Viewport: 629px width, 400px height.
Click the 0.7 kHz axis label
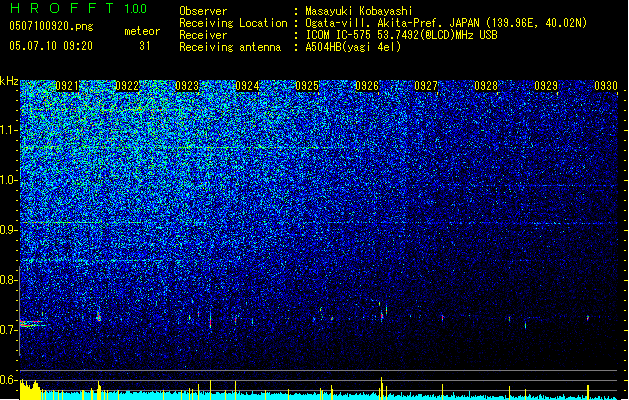(9, 330)
